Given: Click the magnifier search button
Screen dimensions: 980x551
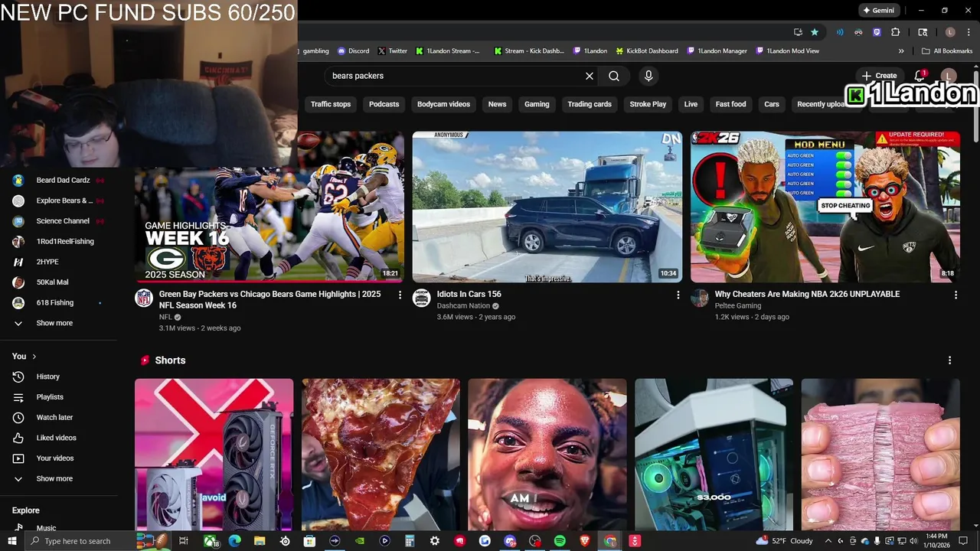Looking at the screenshot, I should (x=614, y=76).
